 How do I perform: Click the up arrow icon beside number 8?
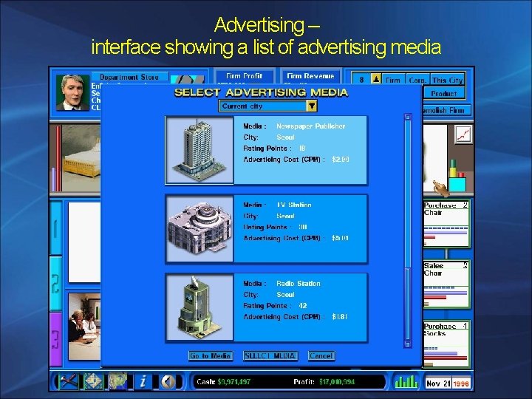tap(376, 79)
